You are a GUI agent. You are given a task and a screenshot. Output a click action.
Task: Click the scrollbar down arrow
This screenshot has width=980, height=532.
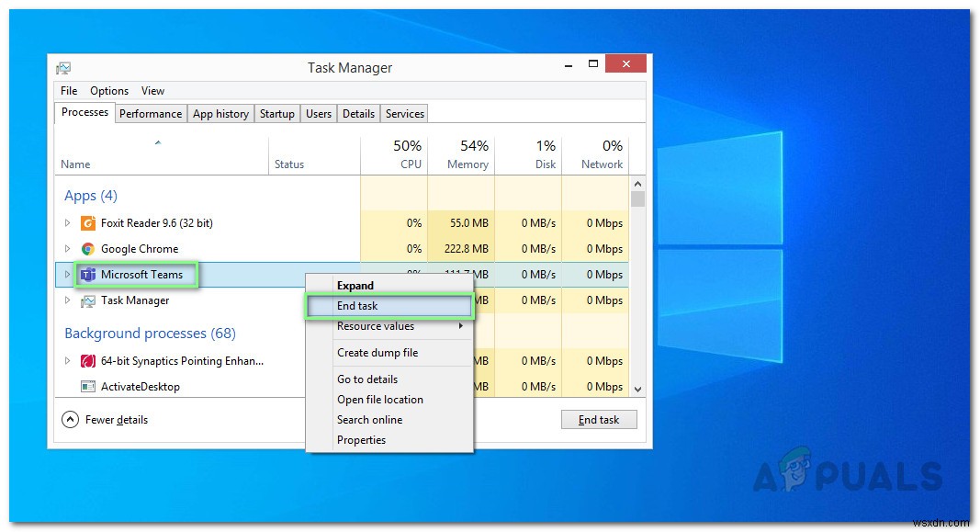tap(638, 388)
